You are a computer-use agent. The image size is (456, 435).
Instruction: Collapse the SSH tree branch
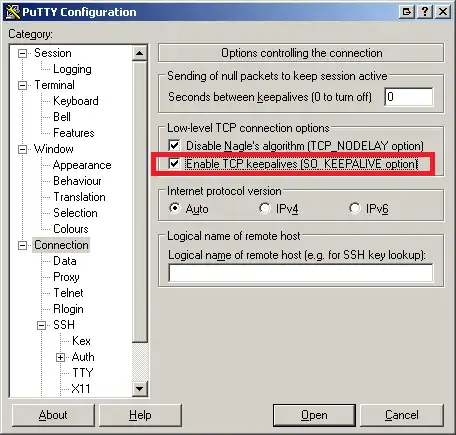pyautogui.click(x=41, y=325)
